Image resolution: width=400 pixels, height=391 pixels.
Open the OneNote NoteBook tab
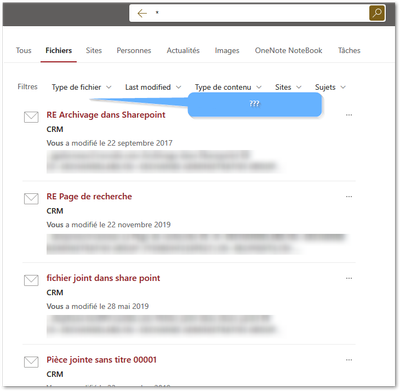coord(289,50)
